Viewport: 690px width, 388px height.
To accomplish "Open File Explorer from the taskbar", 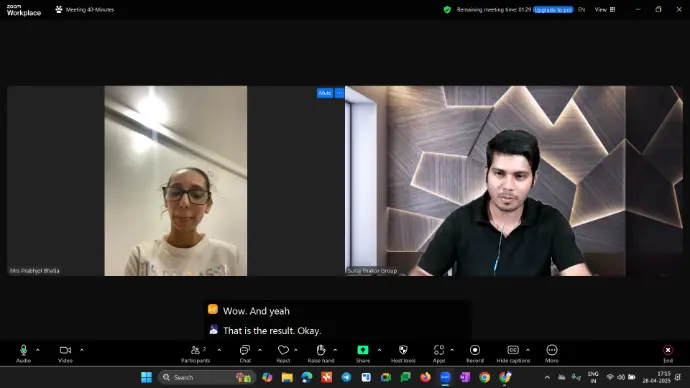I will pyautogui.click(x=287, y=377).
